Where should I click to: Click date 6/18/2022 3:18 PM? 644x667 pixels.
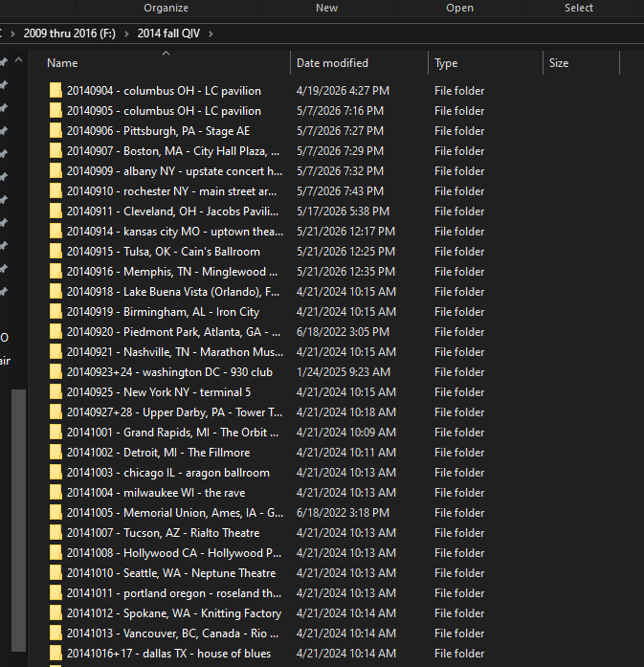343,513
